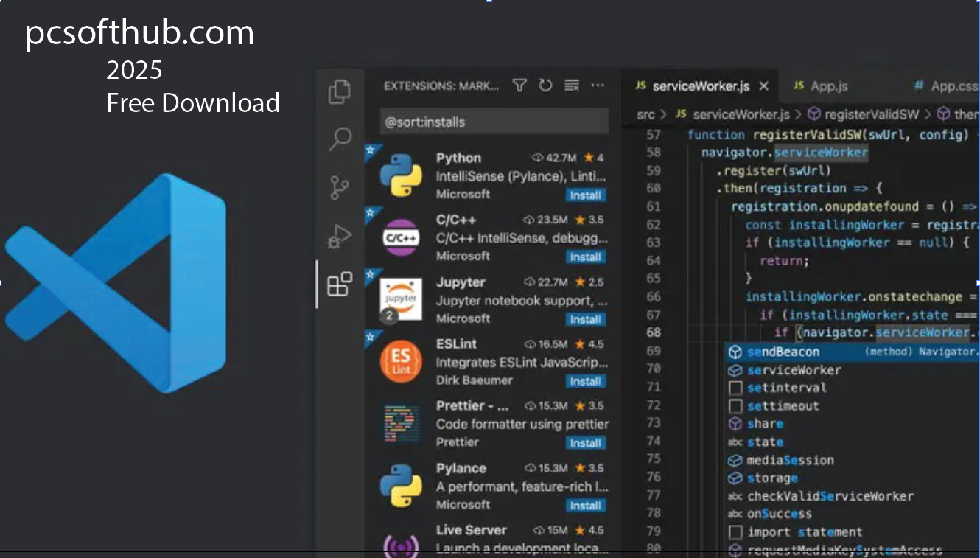
Task: Select the sendBeacon suggestion
Action: tap(853, 352)
